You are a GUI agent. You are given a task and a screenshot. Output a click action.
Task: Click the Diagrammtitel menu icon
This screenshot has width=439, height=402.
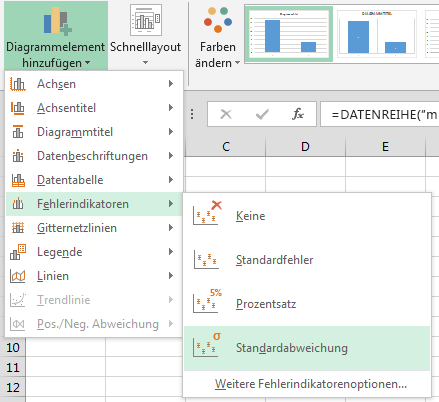pyautogui.click(x=18, y=132)
